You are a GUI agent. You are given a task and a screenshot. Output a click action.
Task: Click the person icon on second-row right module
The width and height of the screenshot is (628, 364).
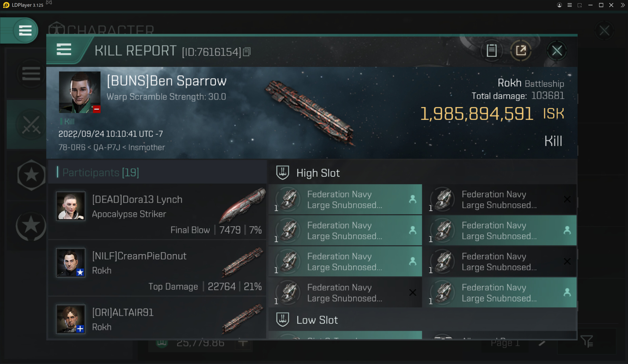[x=567, y=230]
